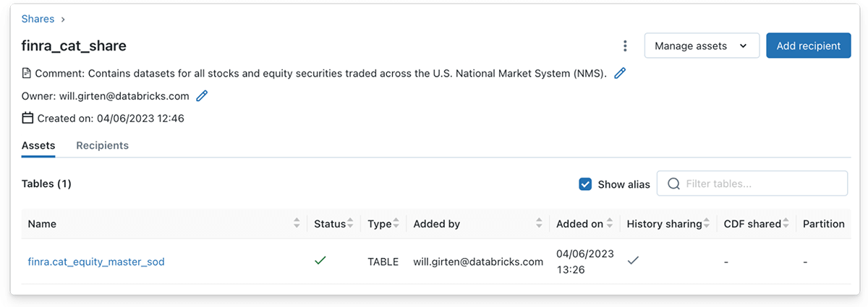The height and width of the screenshot is (307, 868).
Task: Open the three-dot kebab menu
Action: click(625, 46)
